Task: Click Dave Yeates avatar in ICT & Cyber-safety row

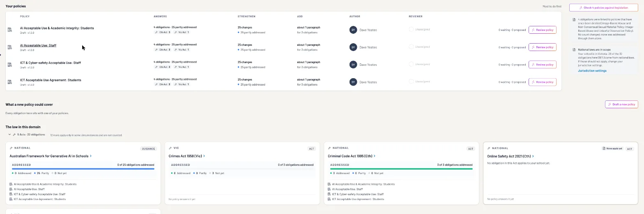Action: (x=353, y=65)
